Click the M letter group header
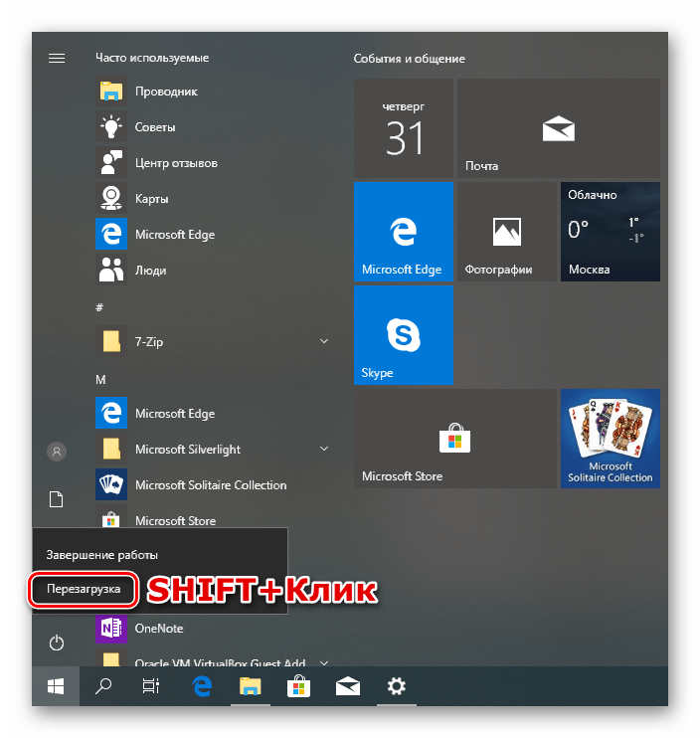 point(100,379)
